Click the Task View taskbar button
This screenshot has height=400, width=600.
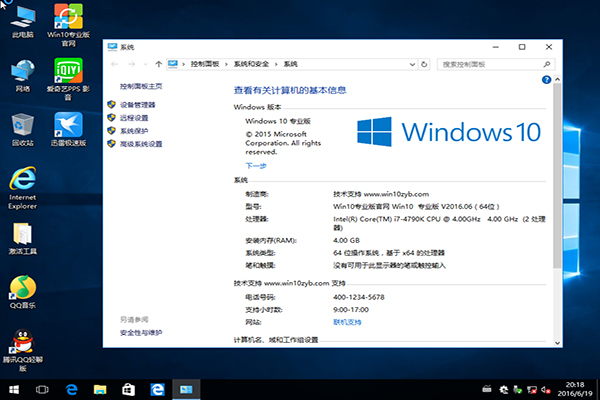point(42,387)
